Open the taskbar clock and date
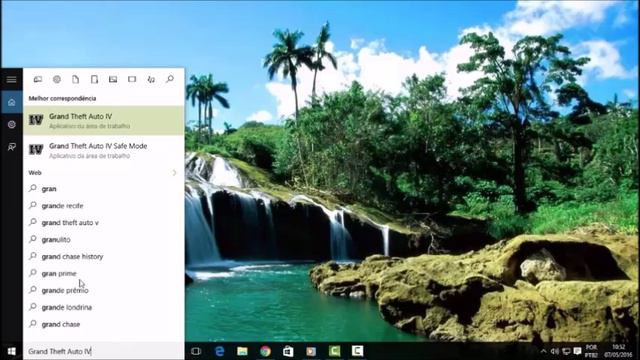Image resolution: width=640 pixels, height=360 pixels. click(x=618, y=351)
